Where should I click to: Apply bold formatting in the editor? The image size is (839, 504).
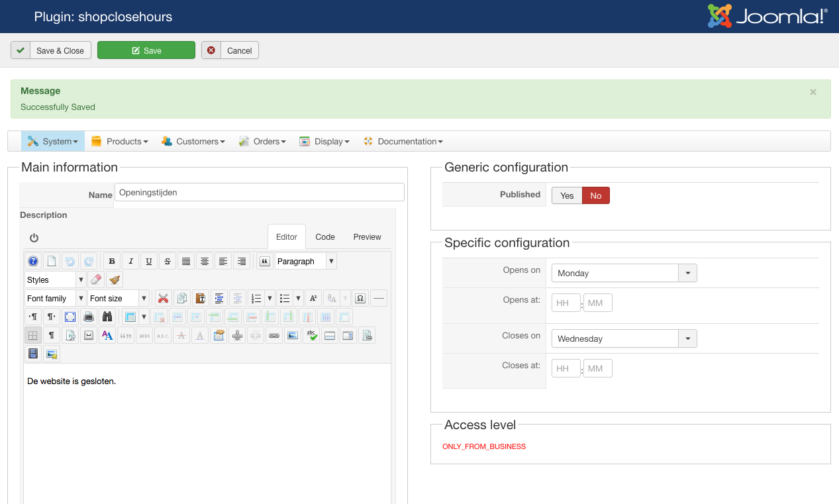(x=112, y=262)
